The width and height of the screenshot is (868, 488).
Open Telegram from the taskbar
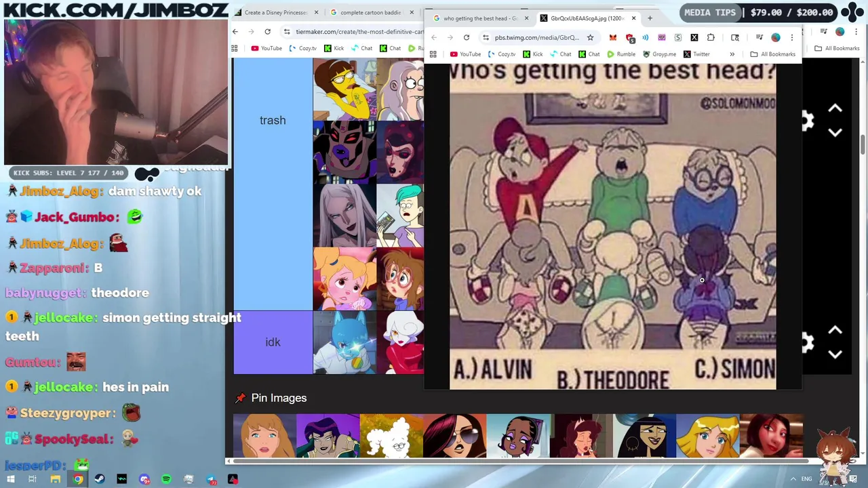tap(212, 480)
